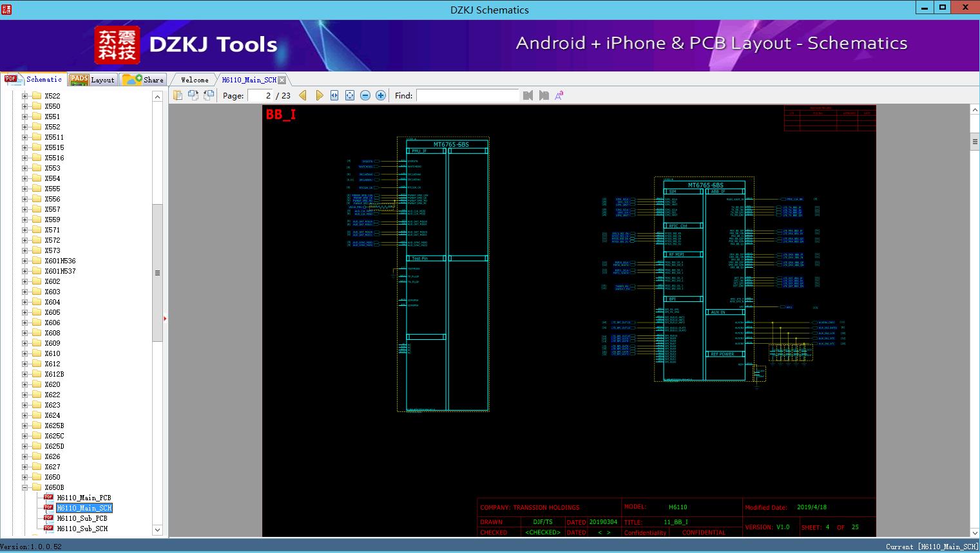The image size is (980, 553).
Task: Expand the X627 folder
Action: 25,467
